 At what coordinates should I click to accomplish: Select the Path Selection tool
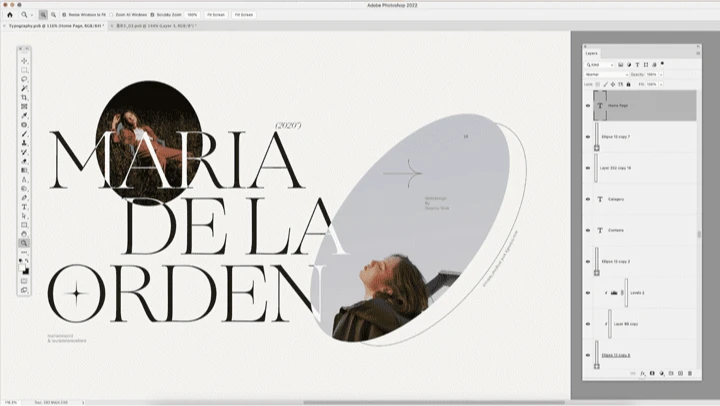click(x=24, y=216)
